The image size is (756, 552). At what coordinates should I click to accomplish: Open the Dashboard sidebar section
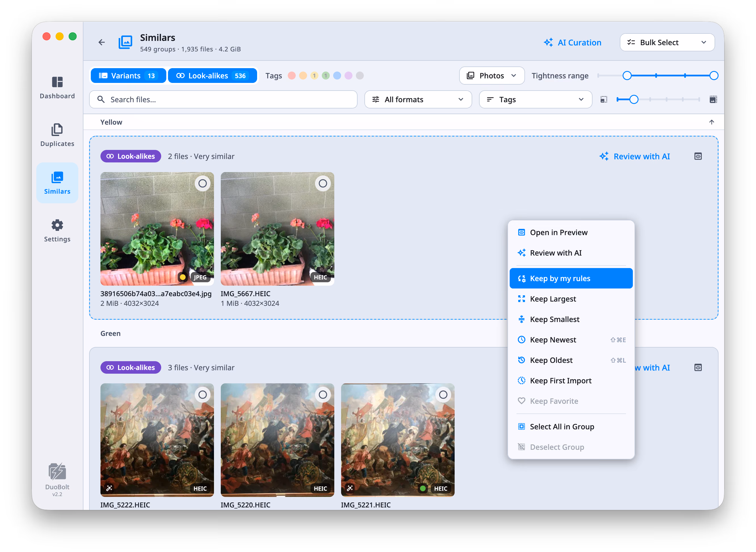[x=57, y=87]
